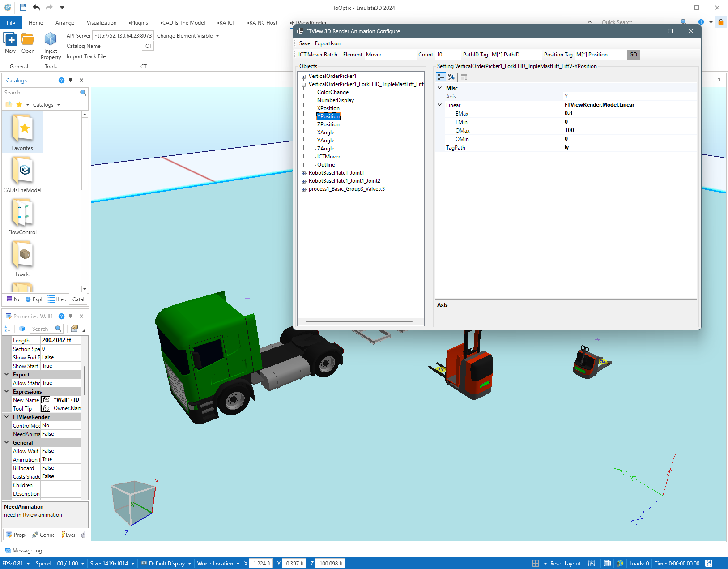Sort settings grid alphabetically
Screen dimensions: 728x569
[451, 77]
